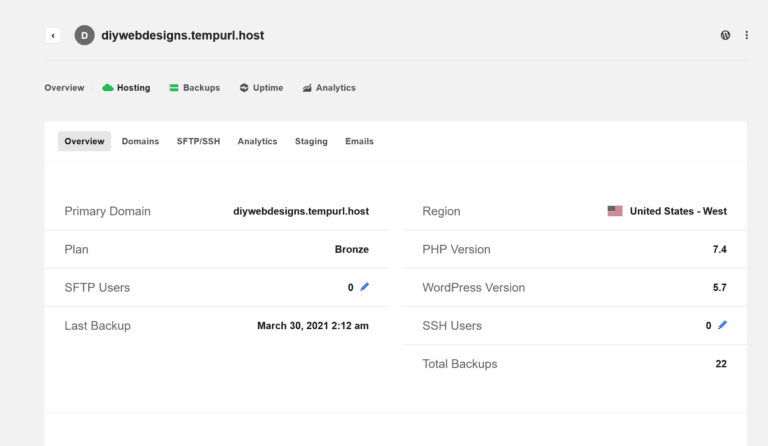Edit SFTP Users with pencil icon
Screen dimensions: 768x446
click(364, 287)
